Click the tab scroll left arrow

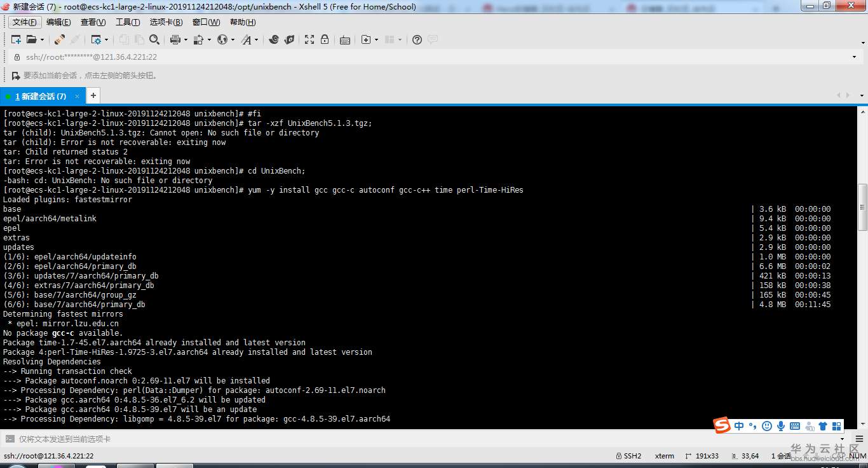click(x=839, y=95)
